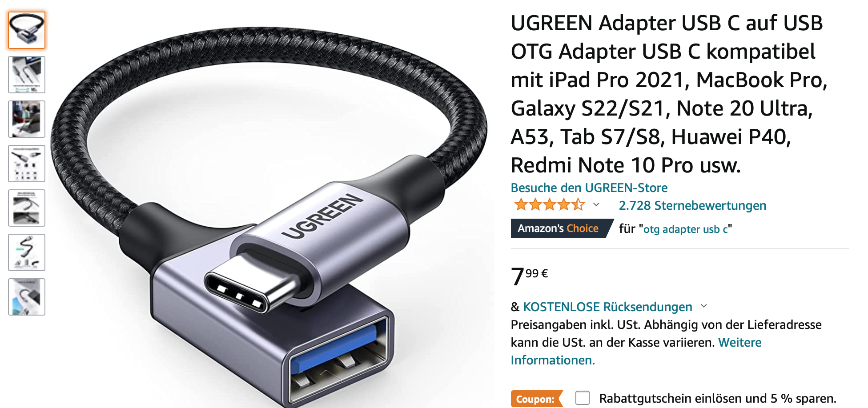The image size is (868, 408).
Task: Select the fifth product thumbnail image
Action: (x=27, y=208)
